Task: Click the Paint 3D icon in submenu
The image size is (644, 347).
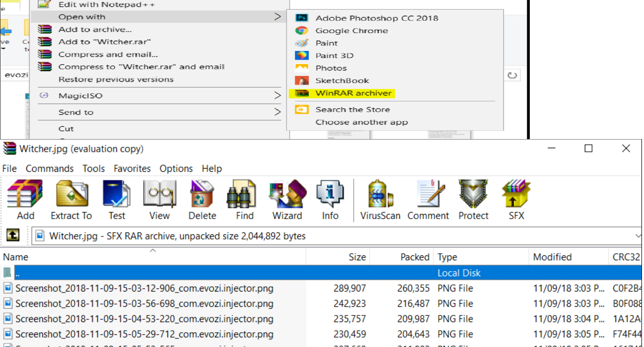Action: click(x=302, y=56)
